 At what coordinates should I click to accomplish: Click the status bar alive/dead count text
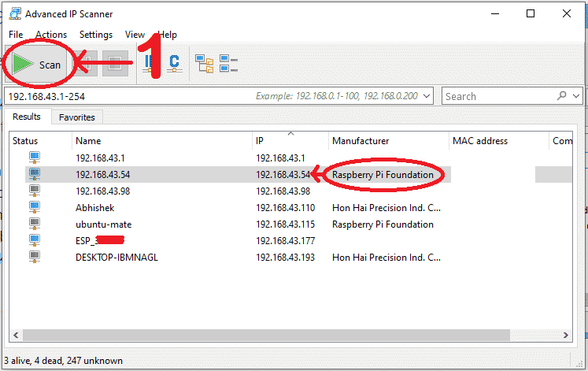64,361
